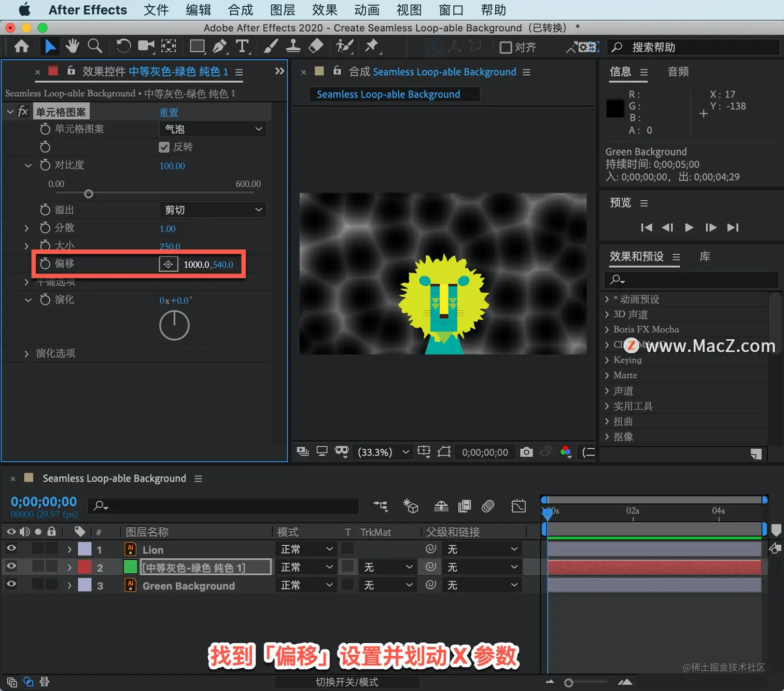The image size is (784, 691).
Task: Hide the Green Background layer eye
Action: click(11, 585)
